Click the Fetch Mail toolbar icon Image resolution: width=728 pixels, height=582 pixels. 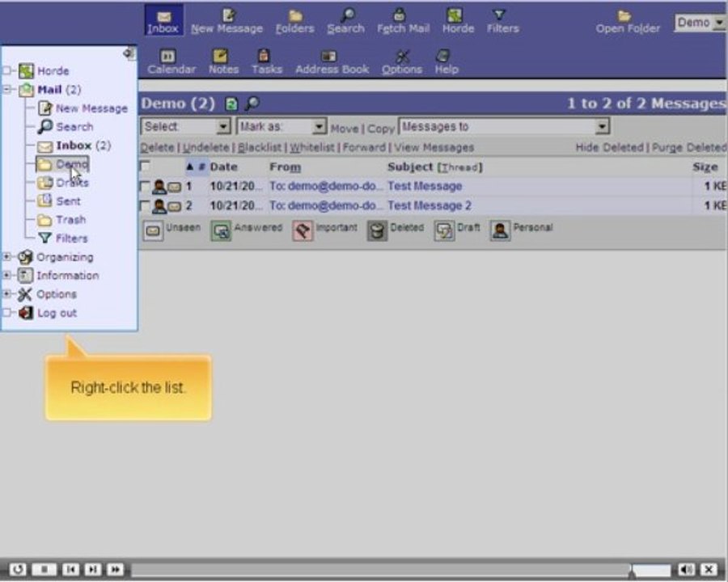[403, 22]
